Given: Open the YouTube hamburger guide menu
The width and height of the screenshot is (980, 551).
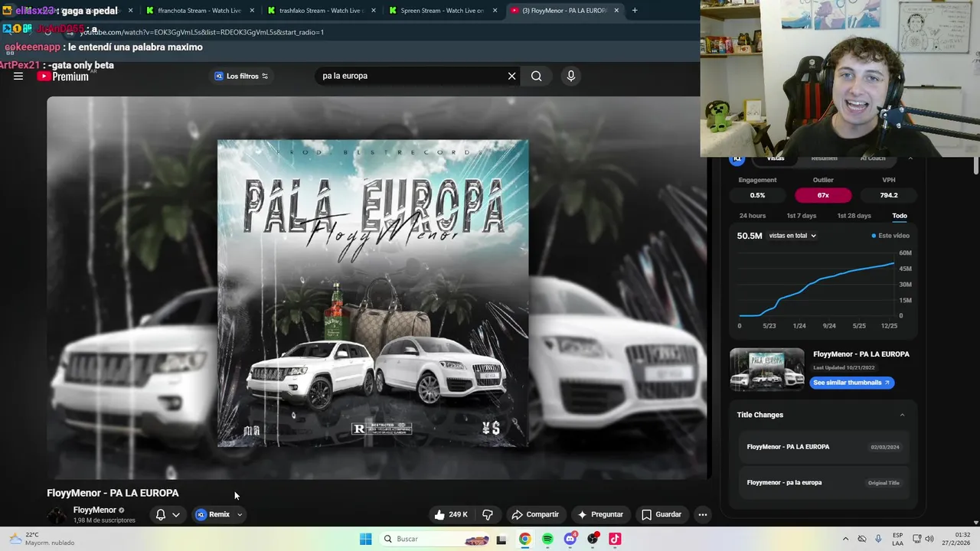Looking at the screenshot, I should pyautogui.click(x=18, y=76).
